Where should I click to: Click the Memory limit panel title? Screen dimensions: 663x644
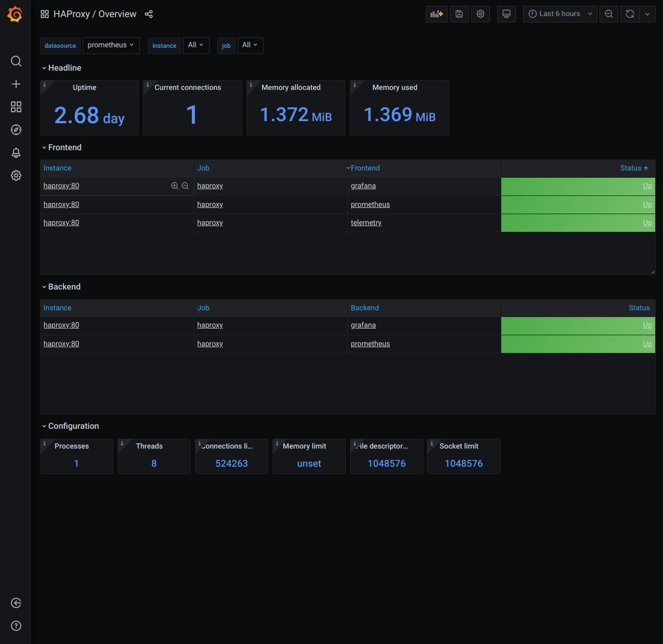304,446
